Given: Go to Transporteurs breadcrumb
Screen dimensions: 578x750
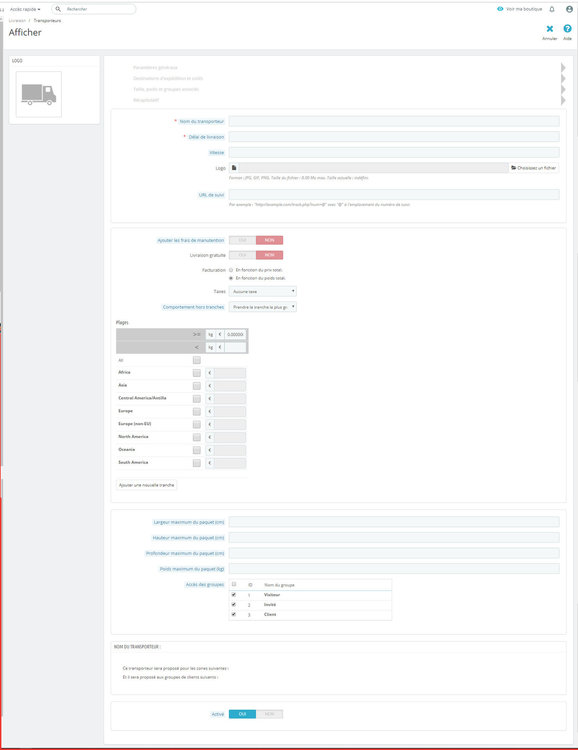Looking at the screenshot, I should click(47, 21).
